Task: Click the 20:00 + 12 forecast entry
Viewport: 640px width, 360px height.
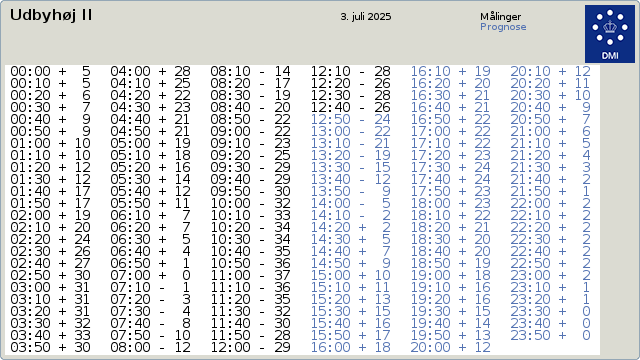Action: pos(450,347)
